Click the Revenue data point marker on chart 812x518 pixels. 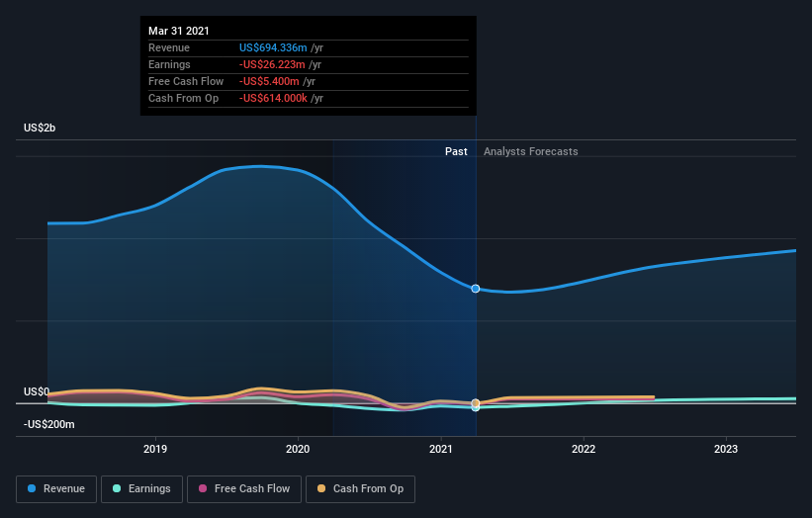(476, 289)
